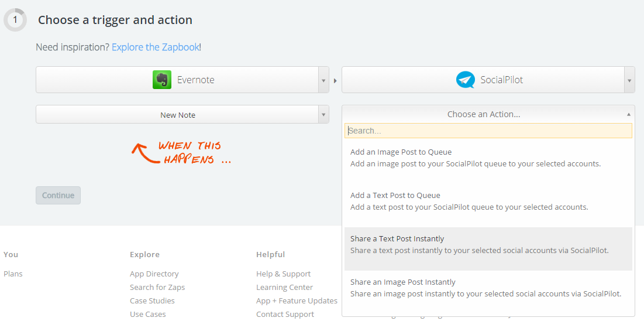Click the Continue button
The width and height of the screenshot is (644, 321).
(58, 196)
